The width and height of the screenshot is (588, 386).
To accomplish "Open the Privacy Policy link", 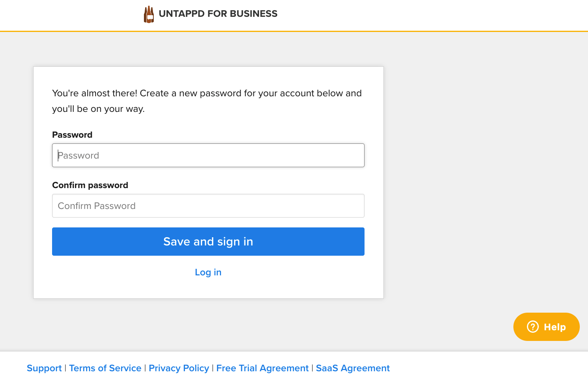I will point(179,368).
